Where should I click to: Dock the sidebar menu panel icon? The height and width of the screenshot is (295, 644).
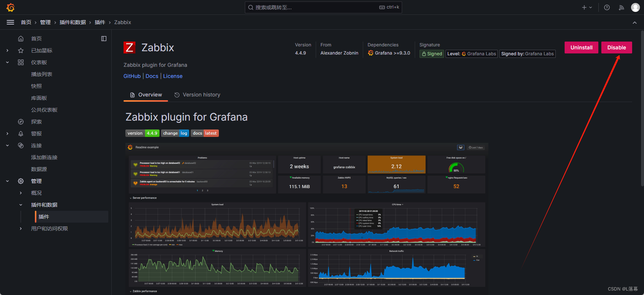tap(104, 39)
